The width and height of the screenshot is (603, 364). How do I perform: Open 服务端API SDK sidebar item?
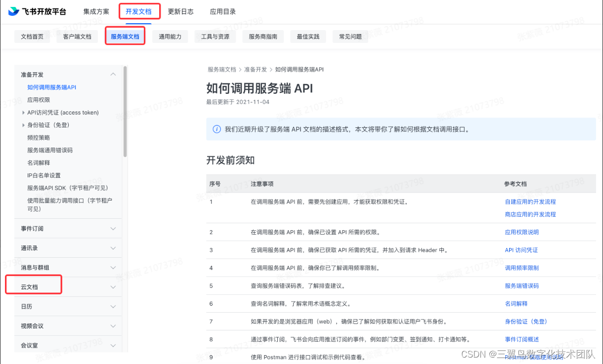pos(68,188)
